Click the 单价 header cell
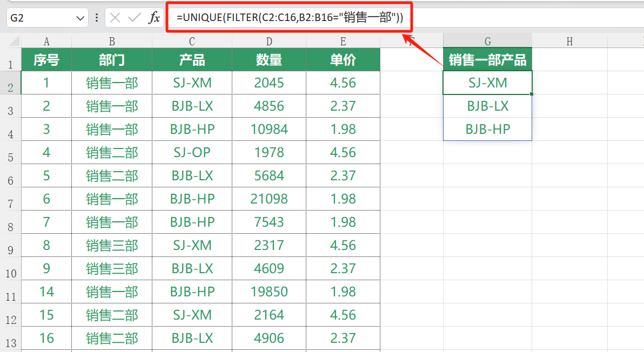The image size is (644, 352). 343,60
